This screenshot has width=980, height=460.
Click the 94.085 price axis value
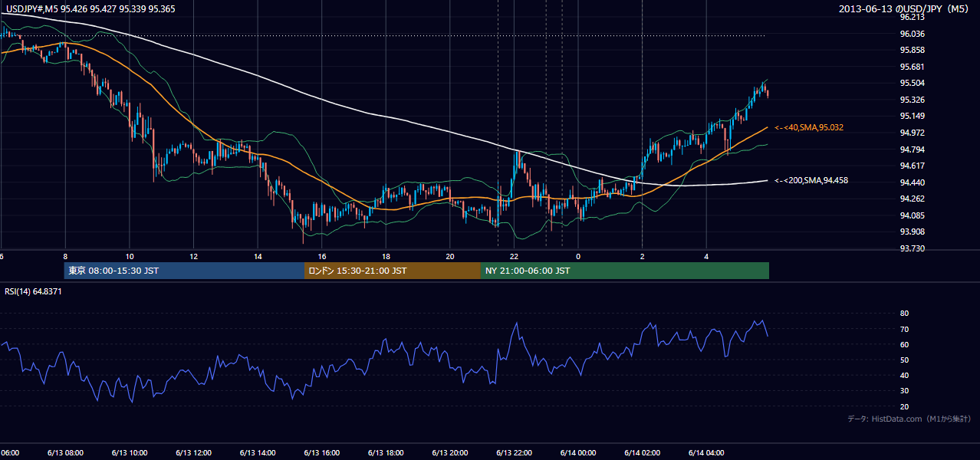pos(912,215)
